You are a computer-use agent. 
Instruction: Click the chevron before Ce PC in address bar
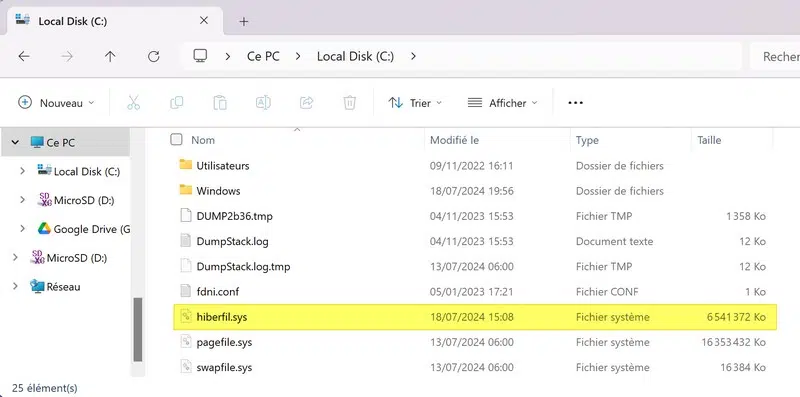[x=228, y=56]
